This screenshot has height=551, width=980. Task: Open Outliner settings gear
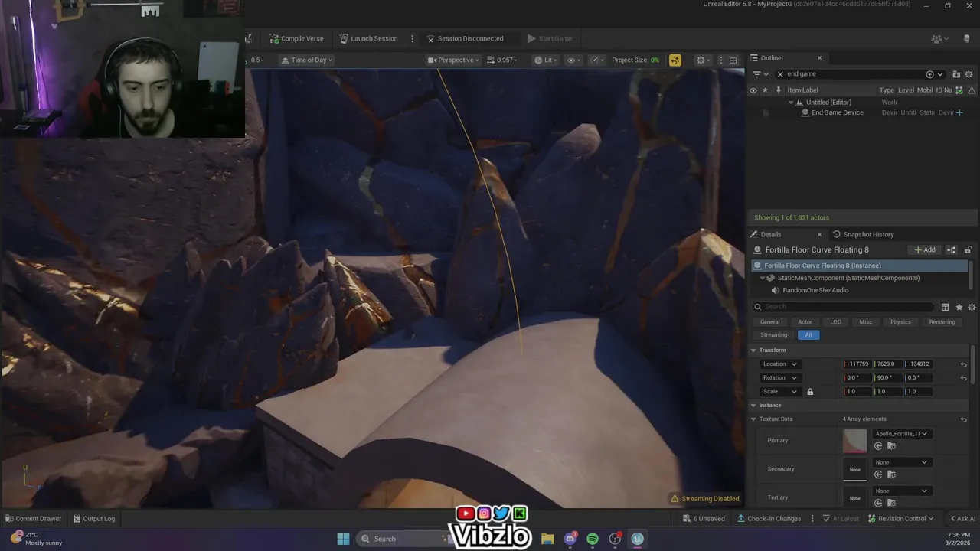(x=969, y=74)
